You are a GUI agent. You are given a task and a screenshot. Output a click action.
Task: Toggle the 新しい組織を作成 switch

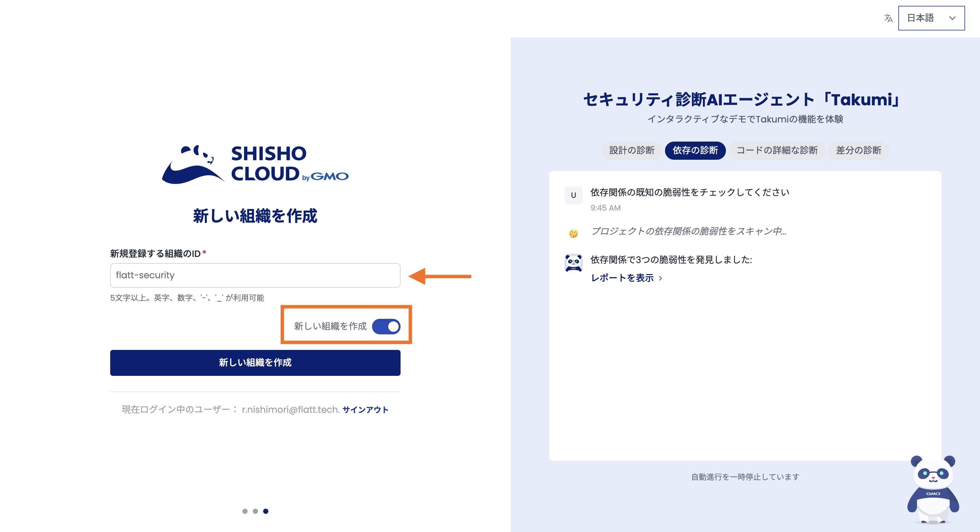click(386, 326)
